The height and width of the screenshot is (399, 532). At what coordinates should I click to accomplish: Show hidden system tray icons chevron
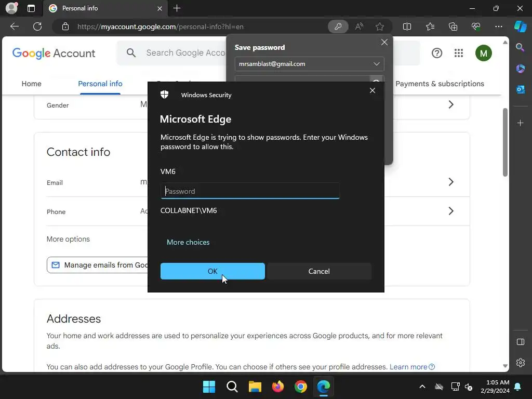[x=422, y=387]
